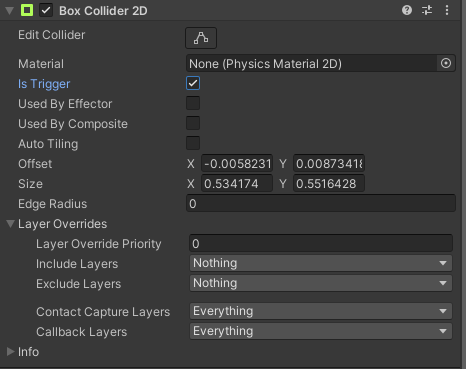
Task: Open the Box Collider 2D help reference icon
Action: coord(407,10)
